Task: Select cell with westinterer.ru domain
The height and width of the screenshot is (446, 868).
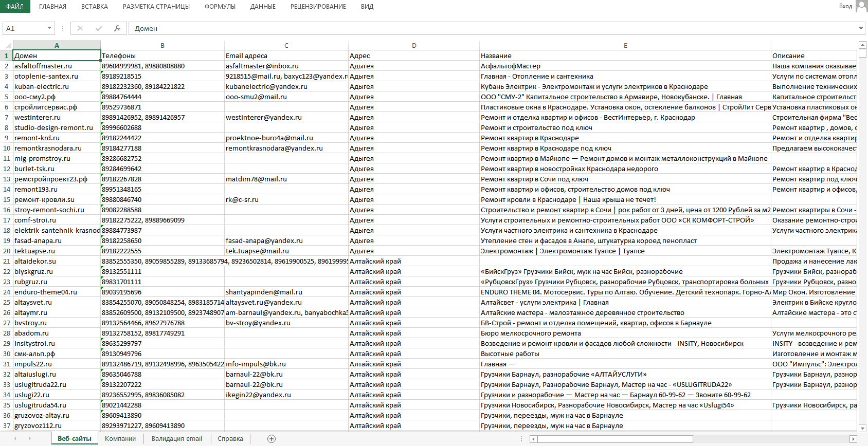Action: [57, 117]
